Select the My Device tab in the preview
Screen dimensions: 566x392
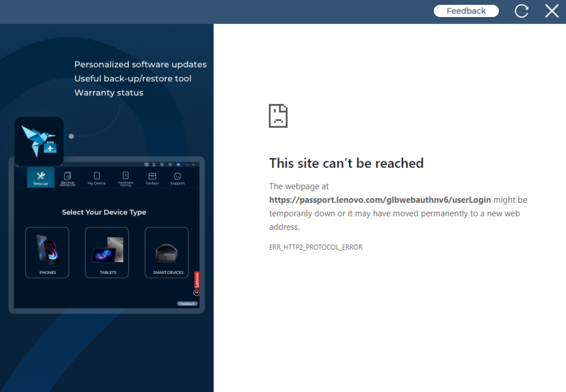(97, 178)
